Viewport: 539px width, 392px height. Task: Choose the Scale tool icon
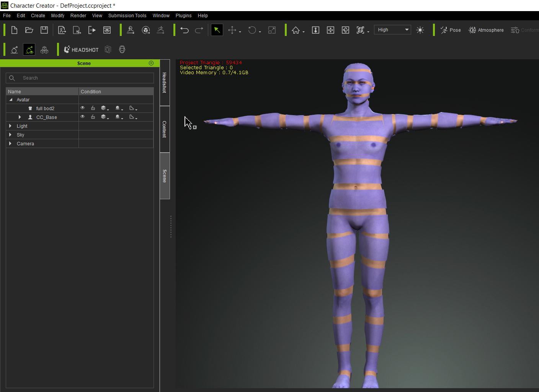(x=272, y=30)
